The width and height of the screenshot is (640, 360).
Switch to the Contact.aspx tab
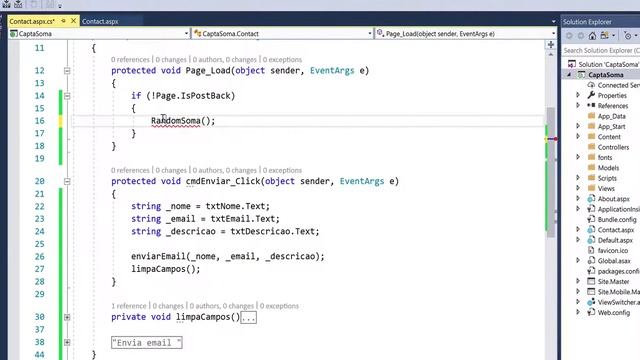(100, 21)
